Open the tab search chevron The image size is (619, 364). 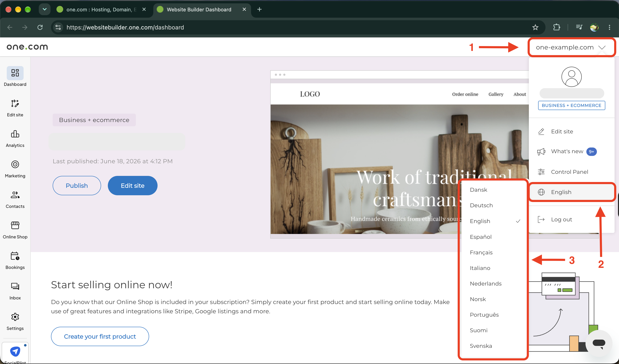44,9
